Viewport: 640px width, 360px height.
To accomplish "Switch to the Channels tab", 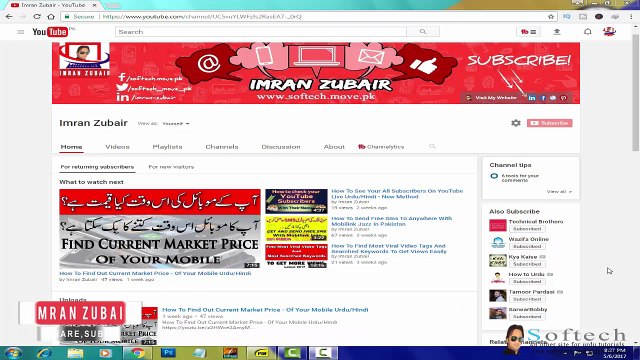I will tap(222, 147).
